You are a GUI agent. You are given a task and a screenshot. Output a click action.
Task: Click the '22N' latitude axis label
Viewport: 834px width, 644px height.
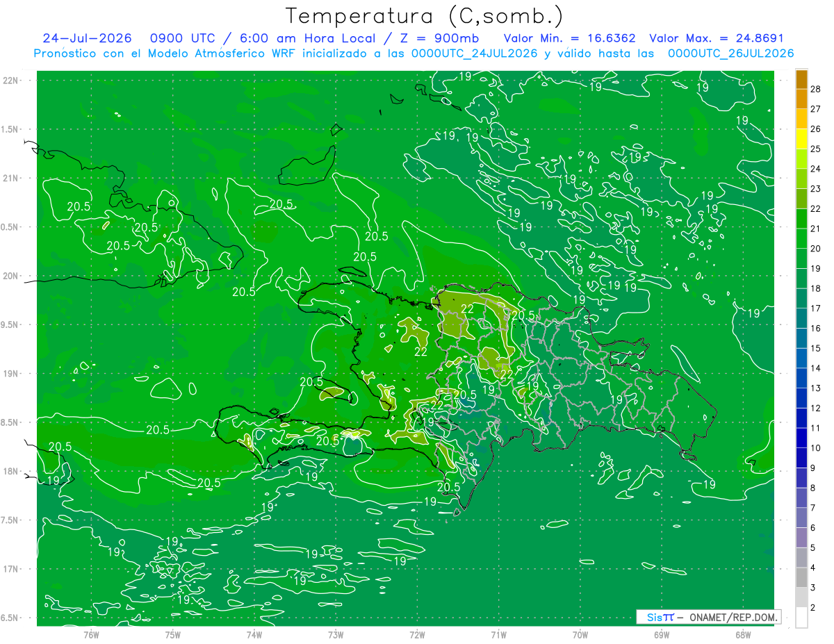pos(12,80)
